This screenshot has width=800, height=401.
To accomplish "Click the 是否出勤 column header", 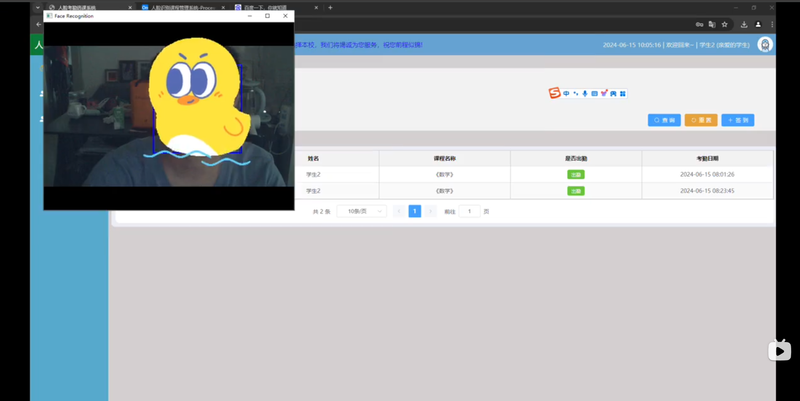I will click(576, 159).
